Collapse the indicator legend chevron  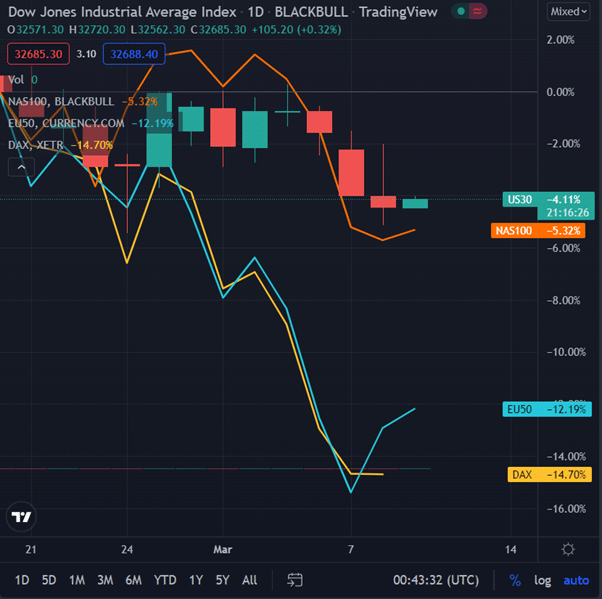click(x=22, y=167)
